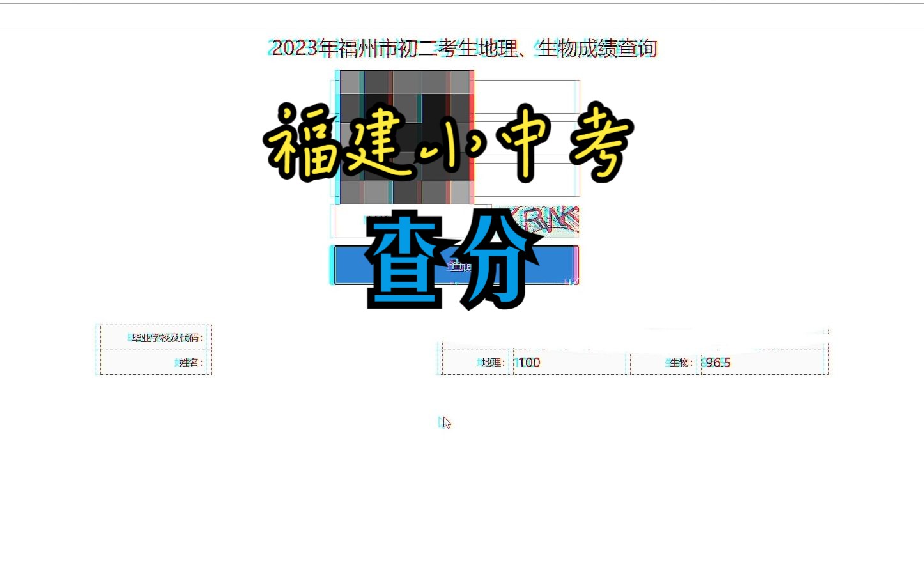Select the 地理 label cell
Viewport: 924px width, 577px height.
coord(477,362)
